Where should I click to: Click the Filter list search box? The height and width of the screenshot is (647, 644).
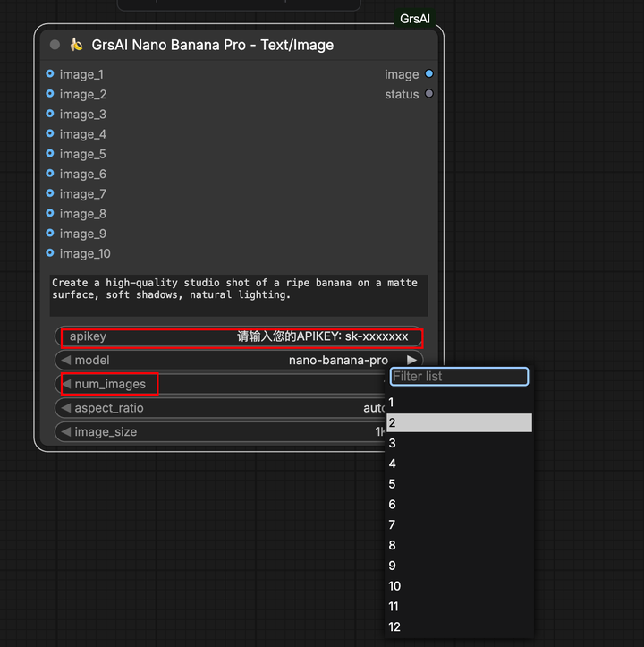(459, 377)
